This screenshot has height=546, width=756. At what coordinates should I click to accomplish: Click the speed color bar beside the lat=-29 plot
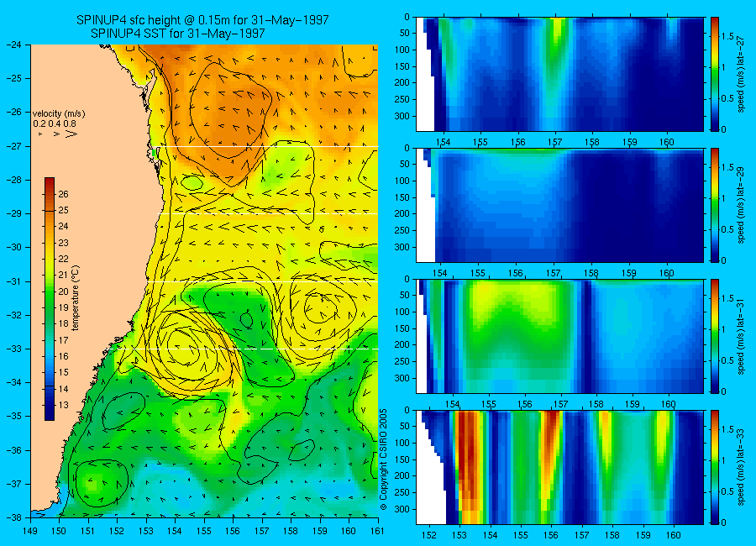point(715,205)
